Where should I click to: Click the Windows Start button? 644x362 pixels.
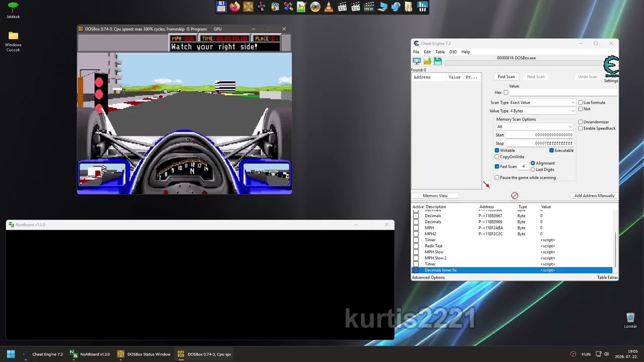point(11,354)
